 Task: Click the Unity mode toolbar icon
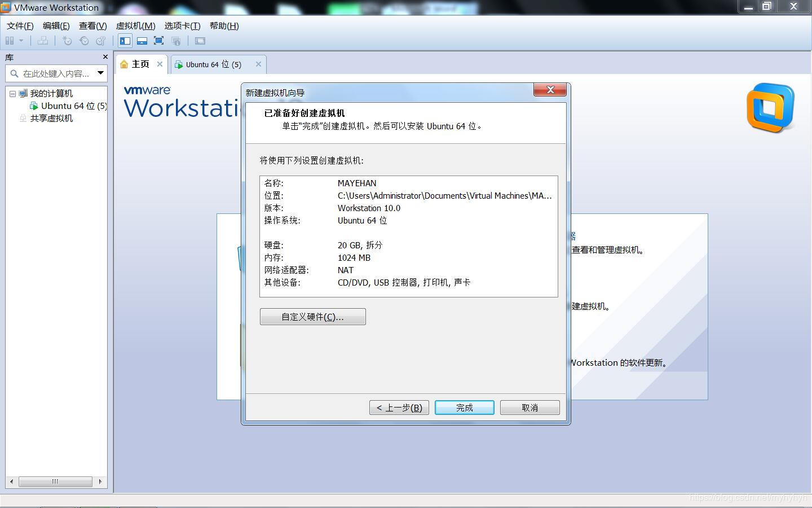(x=176, y=40)
